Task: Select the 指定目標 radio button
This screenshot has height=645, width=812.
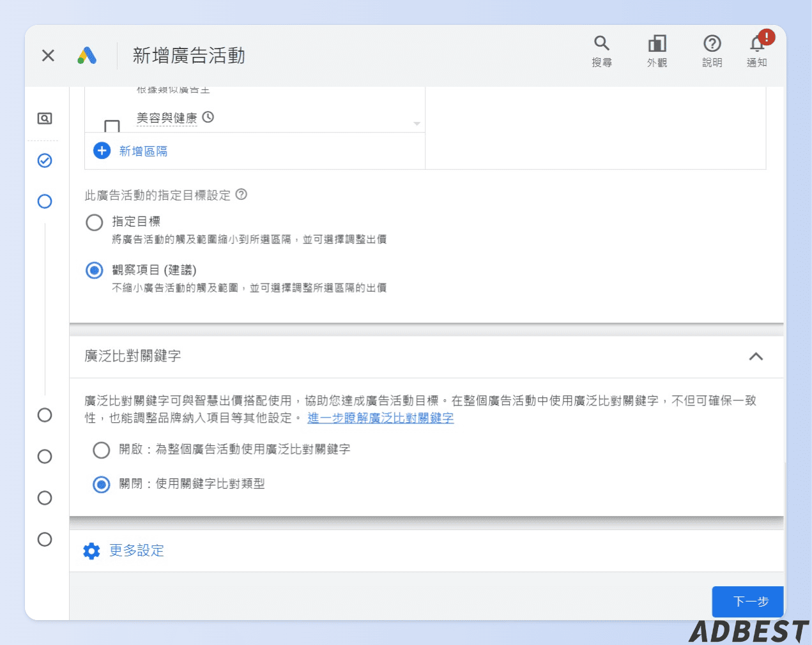Action: click(x=94, y=222)
